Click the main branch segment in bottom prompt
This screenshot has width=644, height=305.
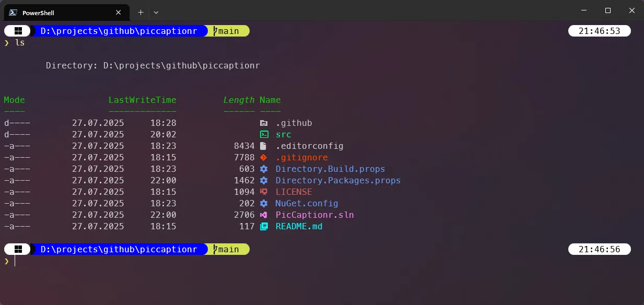227,250
